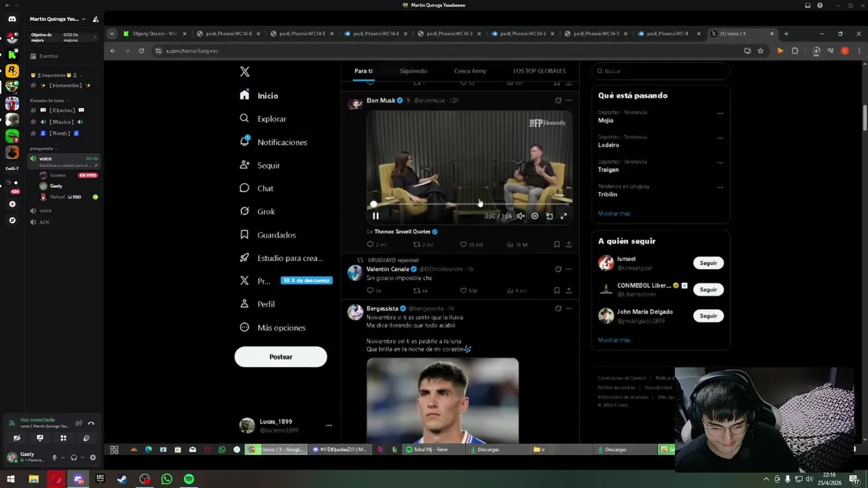Unmute the video sound
The image size is (868, 488).
point(520,216)
